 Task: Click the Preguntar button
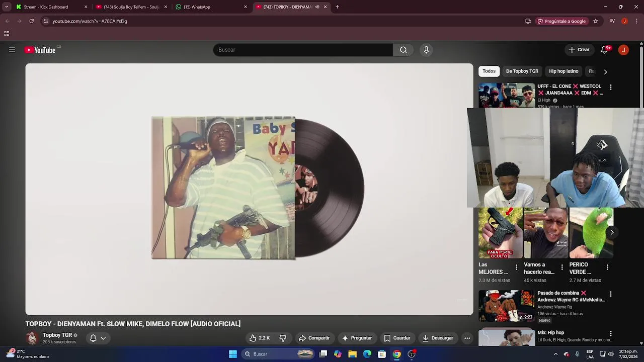357,338
